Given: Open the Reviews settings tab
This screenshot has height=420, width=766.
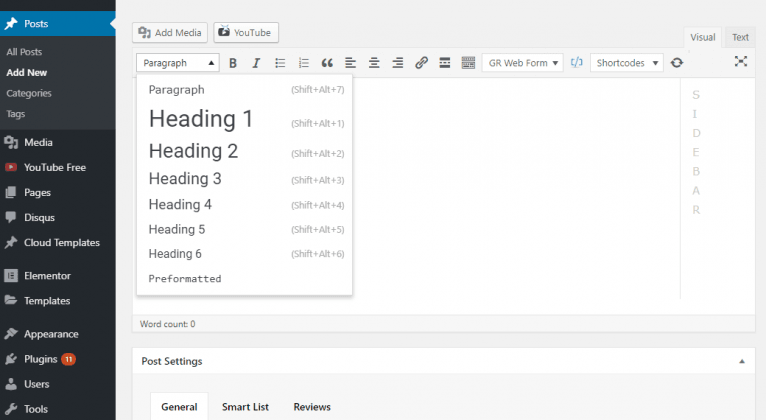Looking at the screenshot, I should 312,406.
